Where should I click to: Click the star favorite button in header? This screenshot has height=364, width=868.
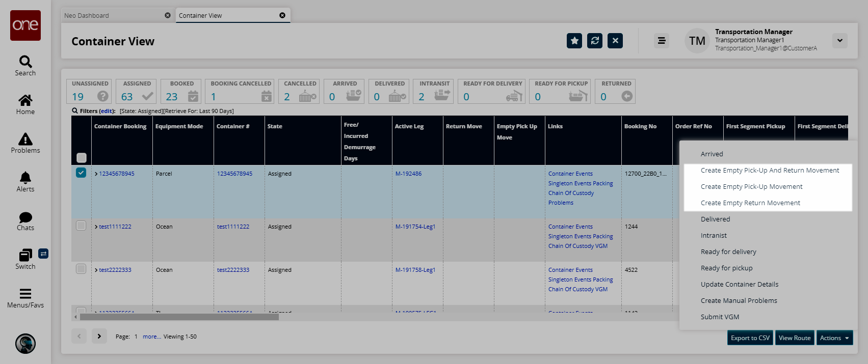point(574,41)
